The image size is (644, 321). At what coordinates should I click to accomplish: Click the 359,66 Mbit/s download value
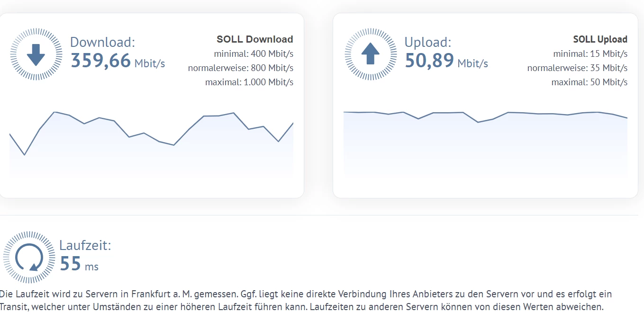coord(118,61)
